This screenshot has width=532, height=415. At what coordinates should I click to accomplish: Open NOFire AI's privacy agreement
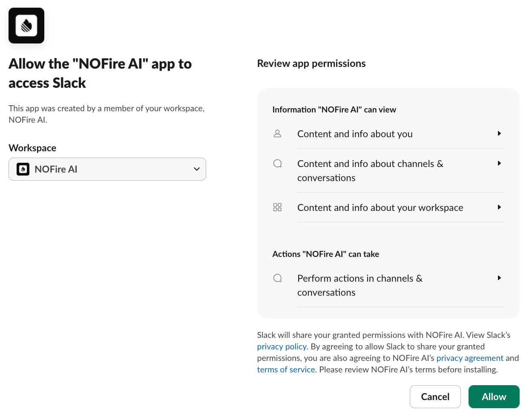[x=470, y=358]
